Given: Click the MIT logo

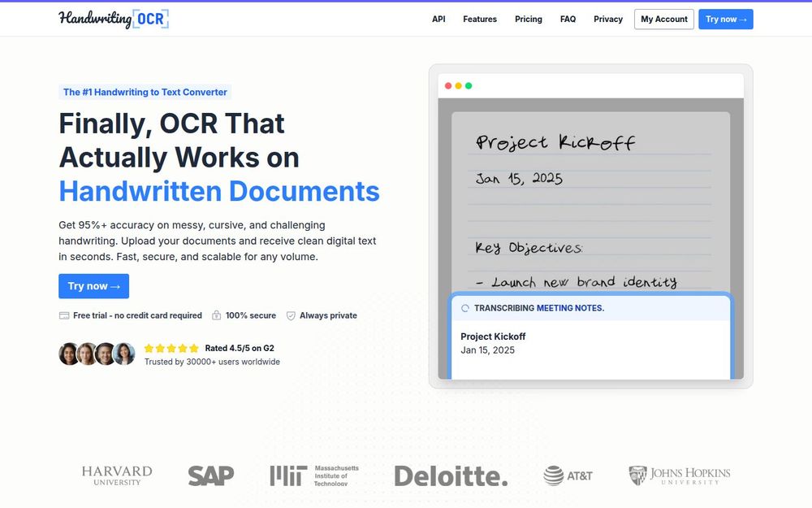Looking at the screenshot, I should [313, 475].
